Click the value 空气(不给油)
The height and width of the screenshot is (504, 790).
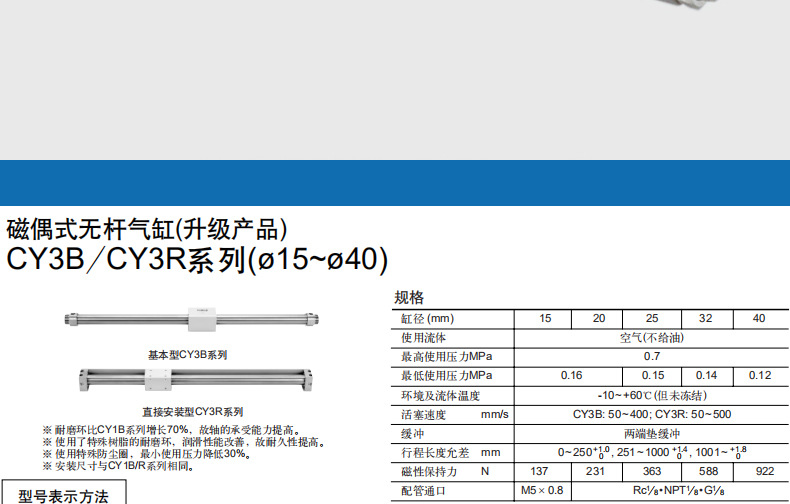[652, 338]
